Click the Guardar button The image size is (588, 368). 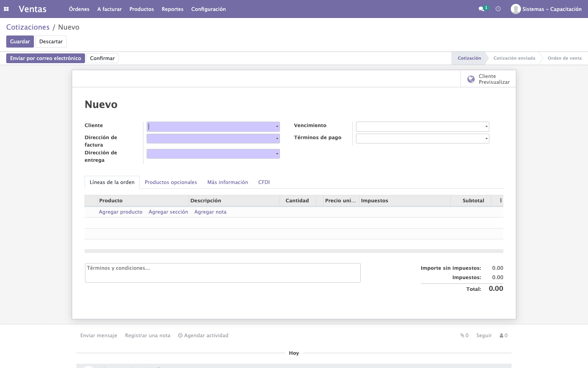click(x=20, y=41)
